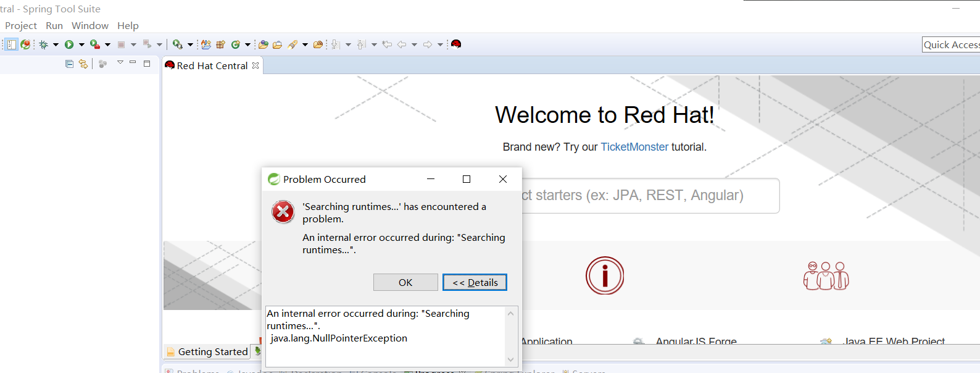The width and height of the screenshot is (980, 373).
Task: Open the Help menu
Action: (128, 25)
